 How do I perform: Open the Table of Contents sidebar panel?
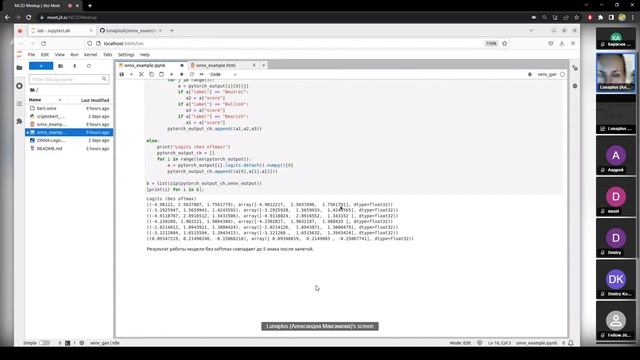click(19, 104)
